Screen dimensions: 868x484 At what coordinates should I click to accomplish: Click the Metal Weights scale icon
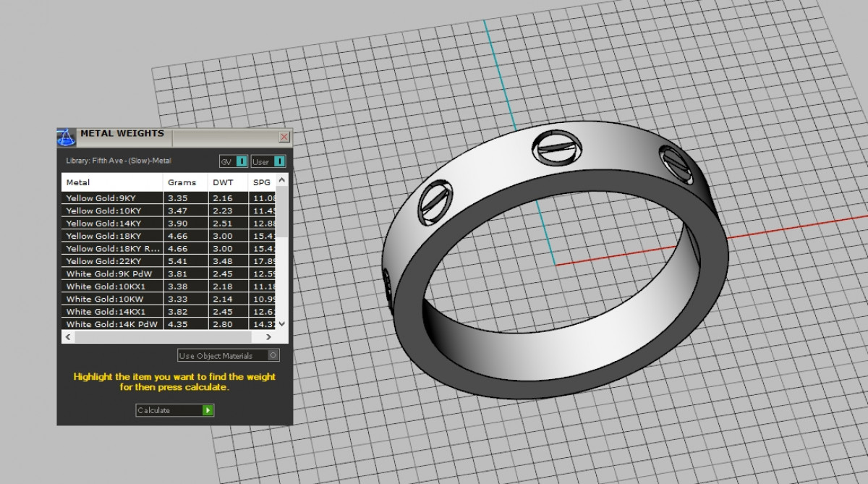click(67, 137)
